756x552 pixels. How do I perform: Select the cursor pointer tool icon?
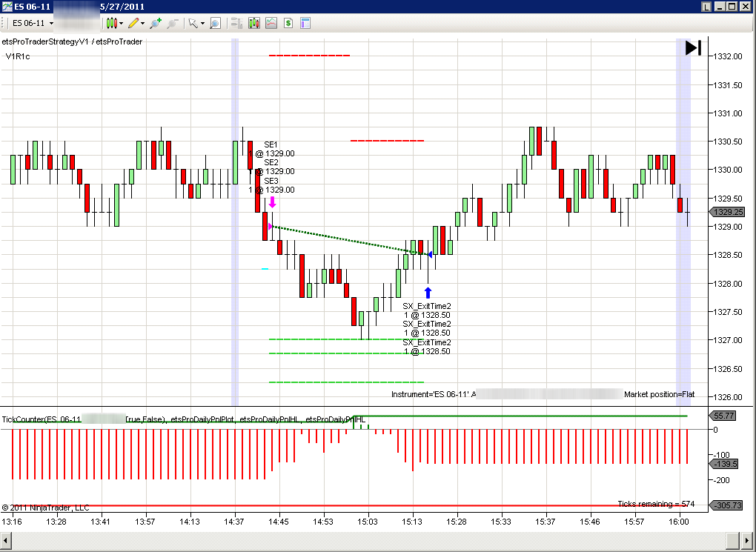[193, 23]
